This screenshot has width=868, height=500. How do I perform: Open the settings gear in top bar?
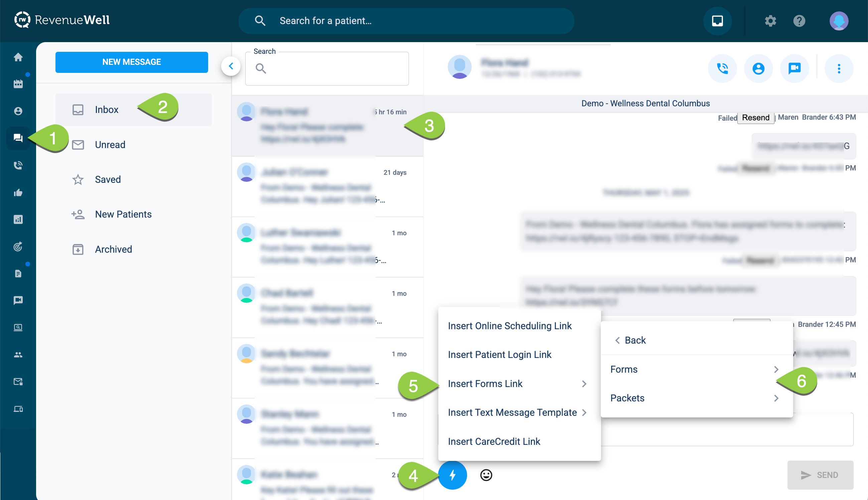pyautogui.click(x=770, y=21)
